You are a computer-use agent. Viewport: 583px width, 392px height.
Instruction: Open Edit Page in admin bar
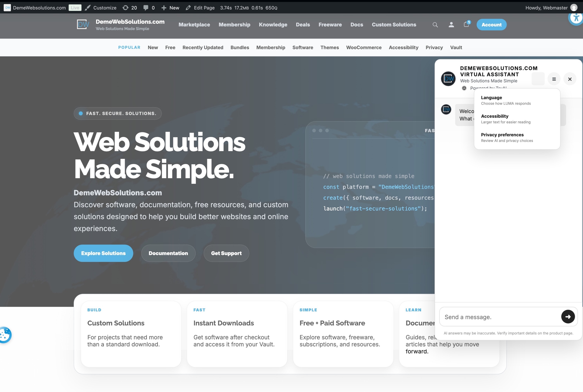click(x=200, y=8)
